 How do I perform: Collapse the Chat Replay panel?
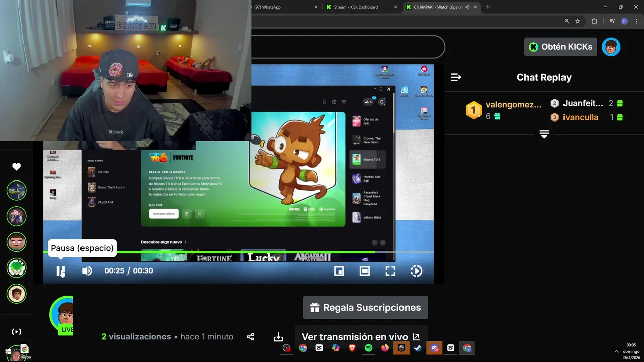point(456,77)
